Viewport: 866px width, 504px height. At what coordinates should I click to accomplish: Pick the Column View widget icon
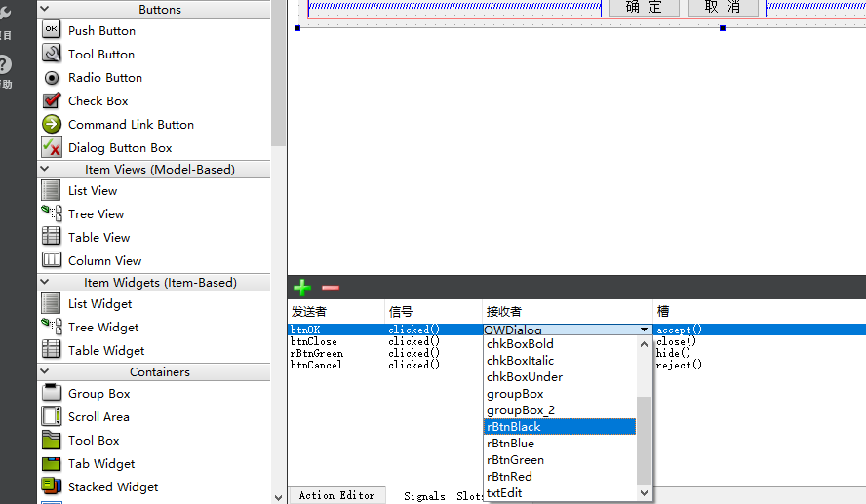point(52,260)
